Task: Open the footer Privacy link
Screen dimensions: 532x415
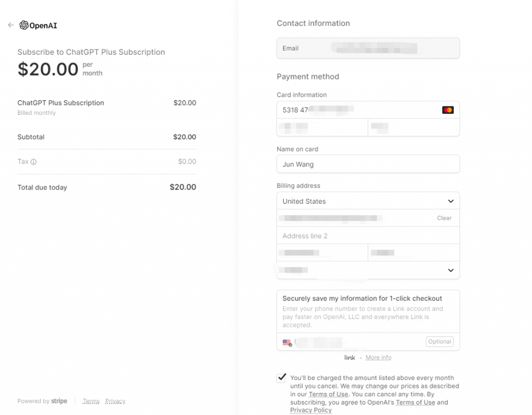Action: 115,401
